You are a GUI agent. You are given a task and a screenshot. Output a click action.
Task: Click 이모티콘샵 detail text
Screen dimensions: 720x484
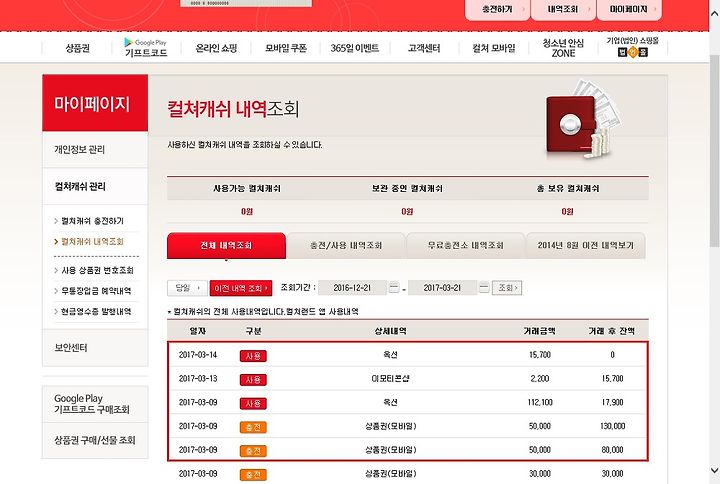tap(390, 379)
